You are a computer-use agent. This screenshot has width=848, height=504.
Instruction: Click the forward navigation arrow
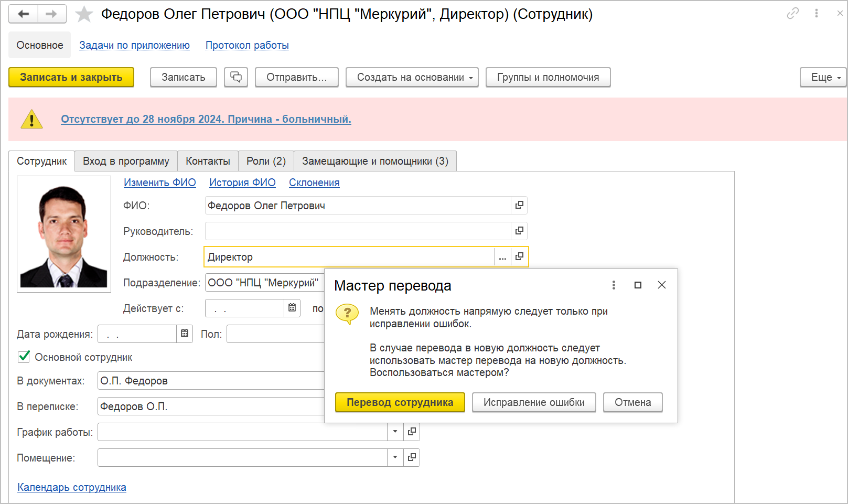[x=51, y=14]
